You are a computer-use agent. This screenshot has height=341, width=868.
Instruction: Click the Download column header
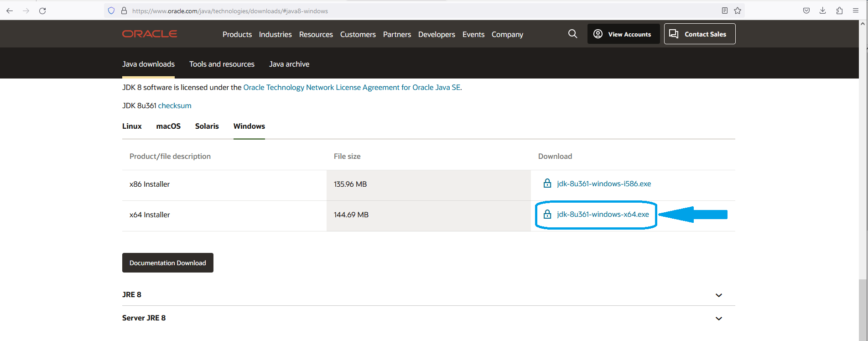555,156
